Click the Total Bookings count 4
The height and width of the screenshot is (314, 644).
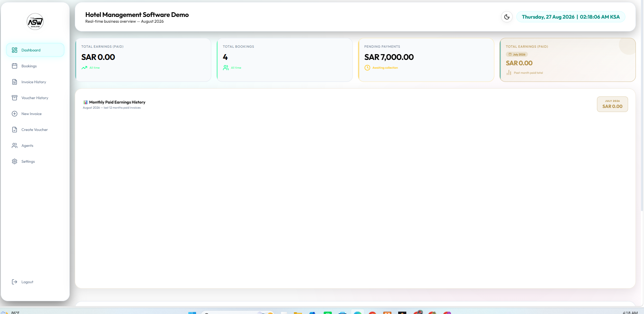pos(225,57)
